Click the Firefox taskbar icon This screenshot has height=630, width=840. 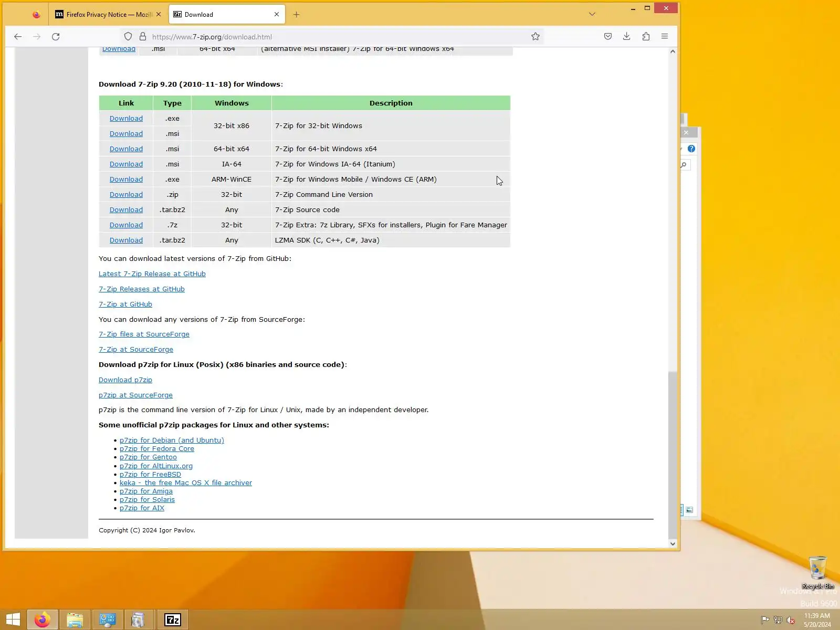point(43,619)
